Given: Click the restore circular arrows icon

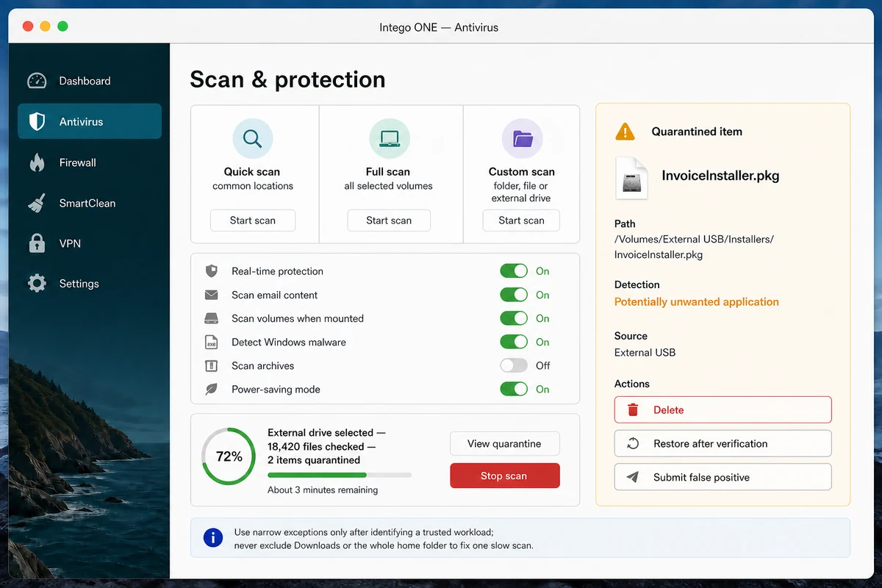Looking at the screenshot, I should tap(633, 444).
